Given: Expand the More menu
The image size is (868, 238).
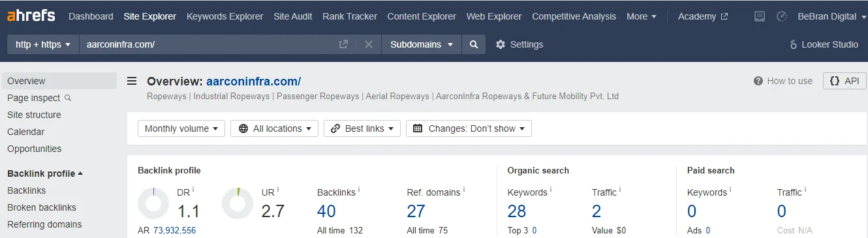Looking at the screenshot, I should click(642, 16).
